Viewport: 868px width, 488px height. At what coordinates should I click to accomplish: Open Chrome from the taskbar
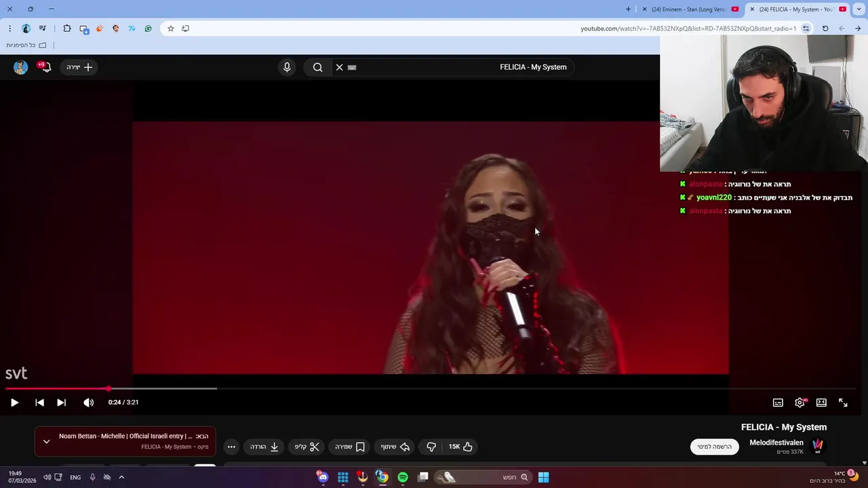tap(382, 477)
